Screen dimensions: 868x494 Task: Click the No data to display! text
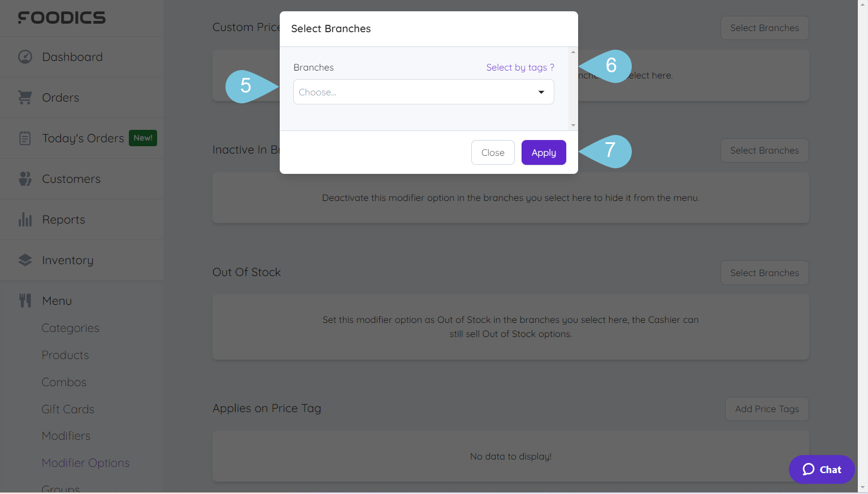coord(511,456)
